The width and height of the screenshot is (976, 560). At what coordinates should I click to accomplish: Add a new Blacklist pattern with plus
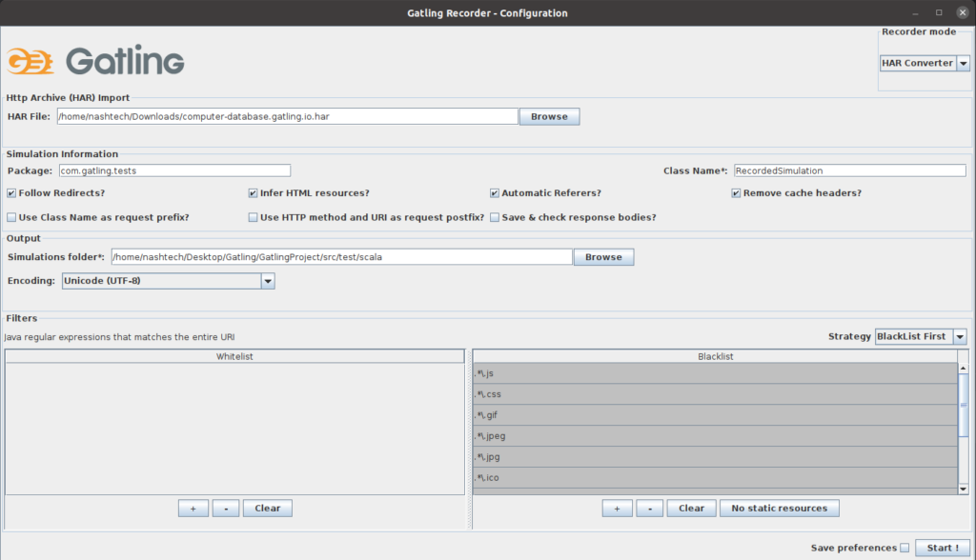617,509
